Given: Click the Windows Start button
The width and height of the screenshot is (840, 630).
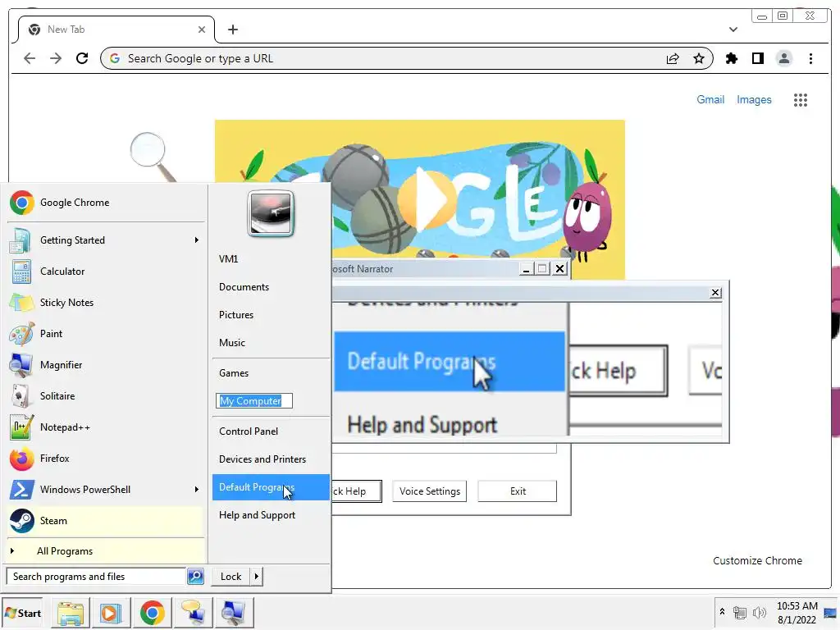Looking at the screenshot, I should point(22,613).
